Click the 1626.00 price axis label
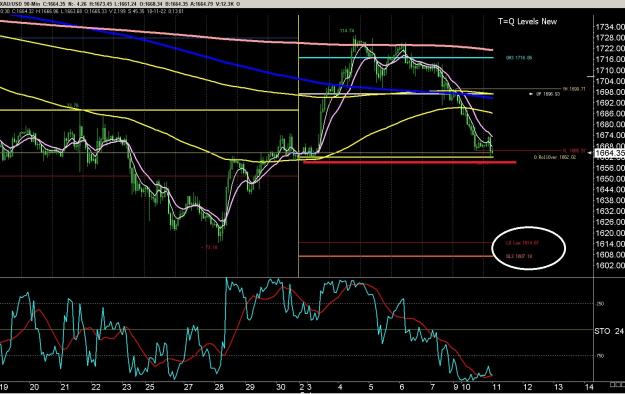625x394 pixels. 609,222
